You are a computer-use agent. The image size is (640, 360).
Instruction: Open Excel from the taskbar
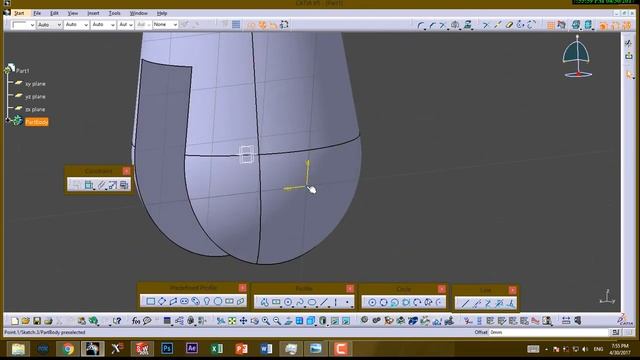pyautogui.click(x=216, y=349)
